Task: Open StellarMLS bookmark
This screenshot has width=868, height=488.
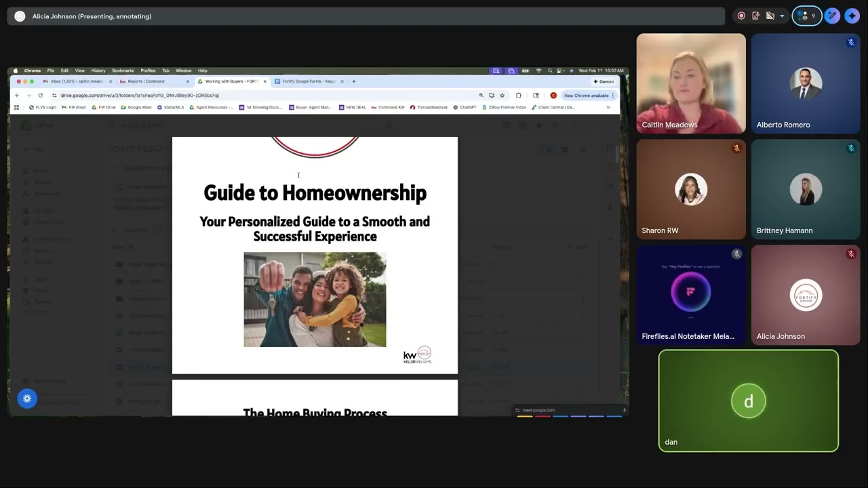Action: (x=170, y=107)
